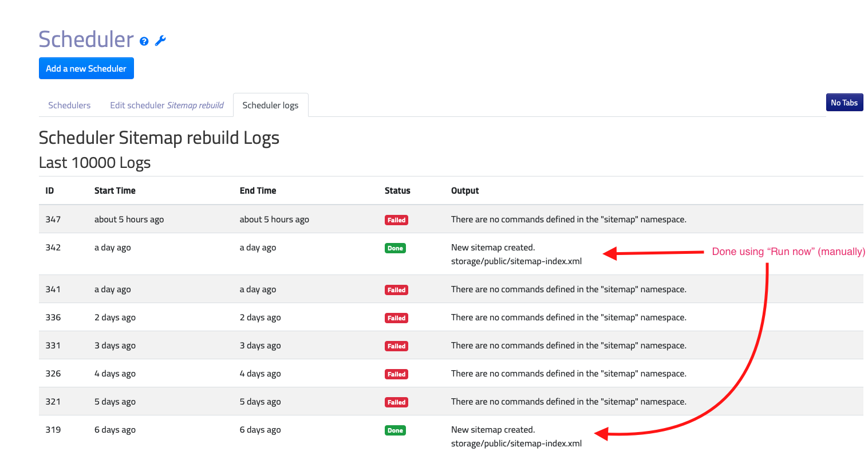This screenshot has width=868, height=455.
Task: Select the Scheduler logs tab
Action: pyautogui.click(x=270, y=105)
